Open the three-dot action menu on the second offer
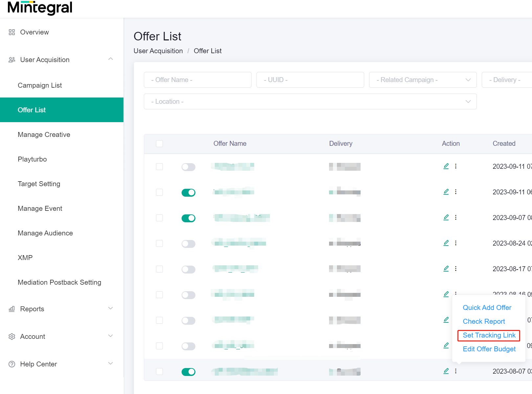This screenshot has height=394, width=532. click(x=456, y=191)
